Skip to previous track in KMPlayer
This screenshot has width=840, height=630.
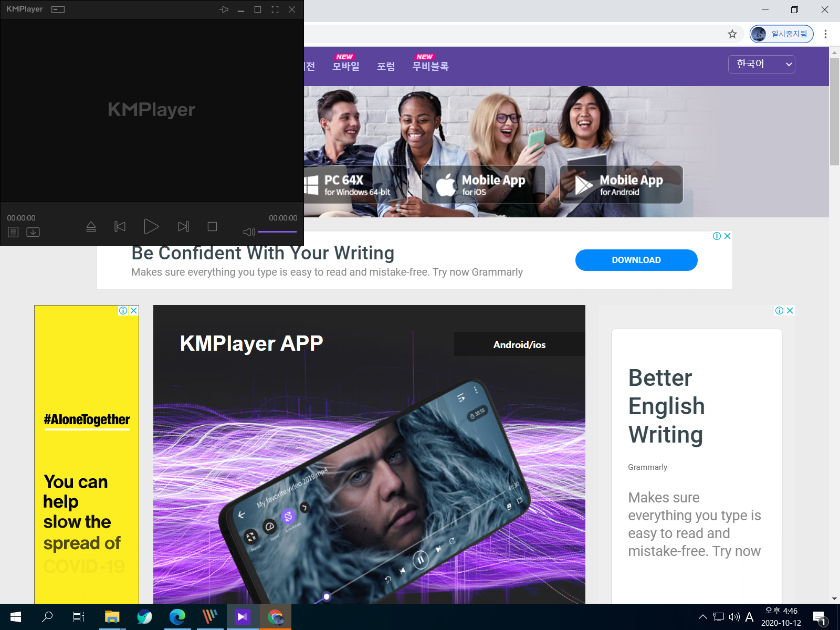pos(120,227)
